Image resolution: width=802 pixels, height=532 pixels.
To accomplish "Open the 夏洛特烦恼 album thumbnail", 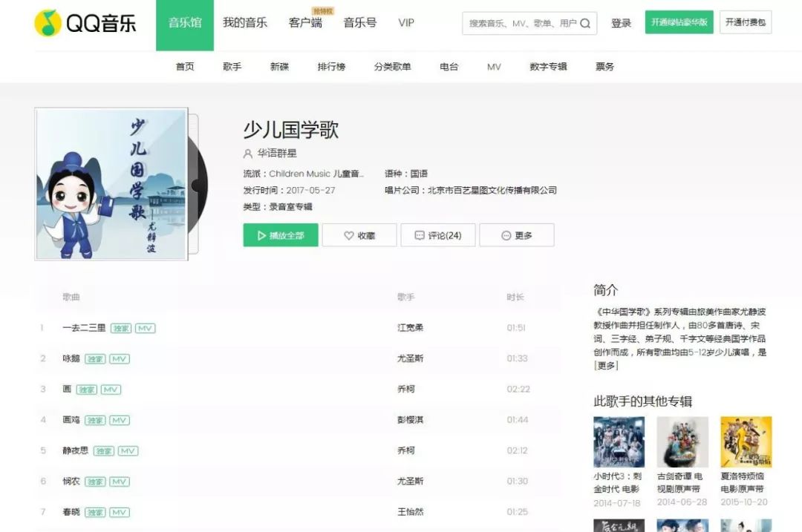I will pos(746,441).
